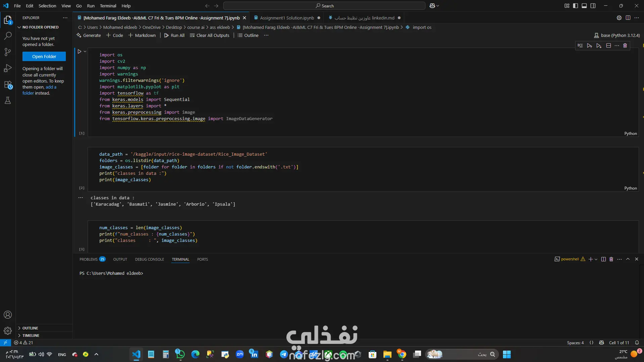Delete the first cell with the trash icon
The height and width of the screenshot is (362, 644).
[x=625, y=46]
